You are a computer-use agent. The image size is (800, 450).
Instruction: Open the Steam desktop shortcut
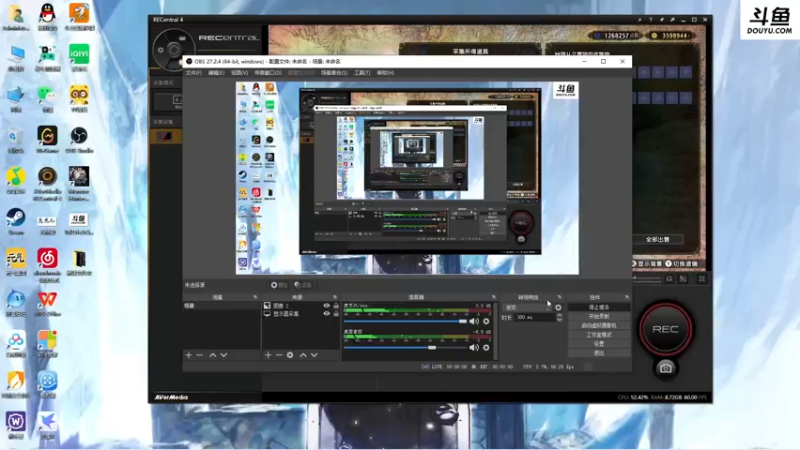(16, 221)
